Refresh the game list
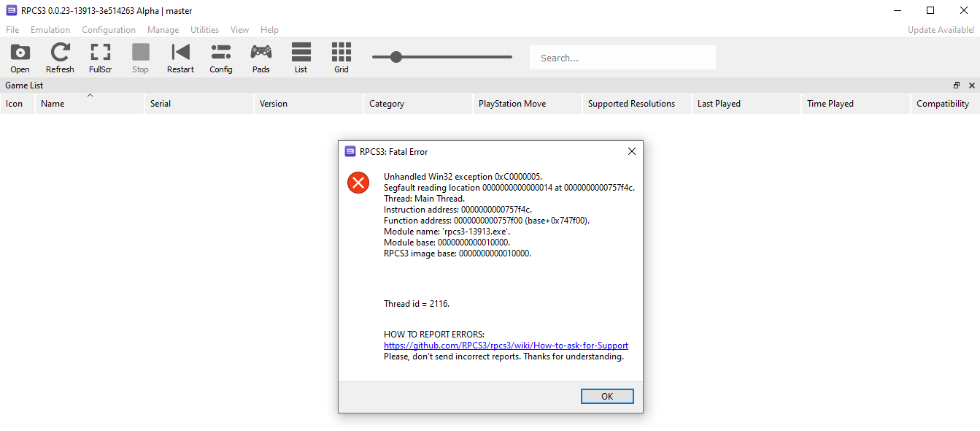 [x=60, y=58]
